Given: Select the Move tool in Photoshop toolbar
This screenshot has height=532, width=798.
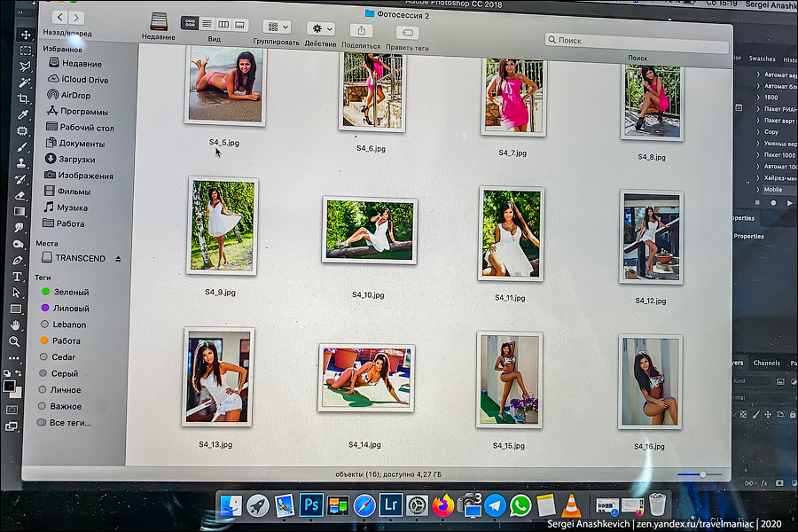Looking at the screenshot, I should (26, 35).
